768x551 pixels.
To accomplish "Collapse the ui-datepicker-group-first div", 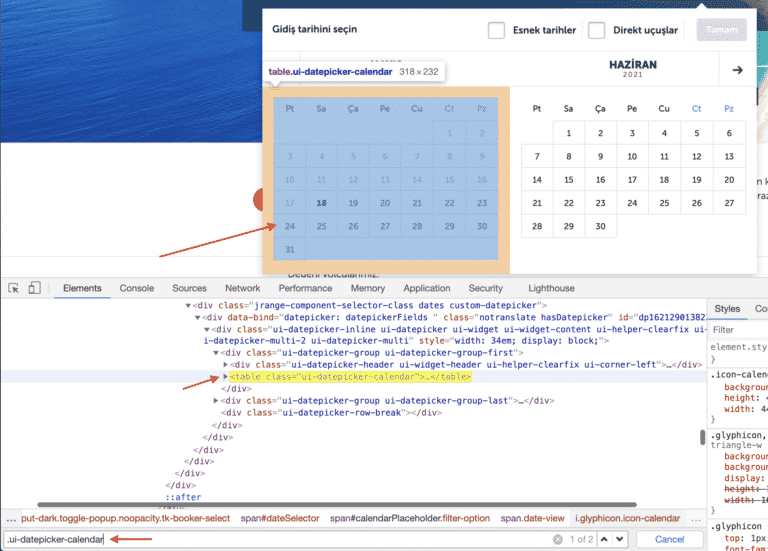I will (x=216, y=352).
